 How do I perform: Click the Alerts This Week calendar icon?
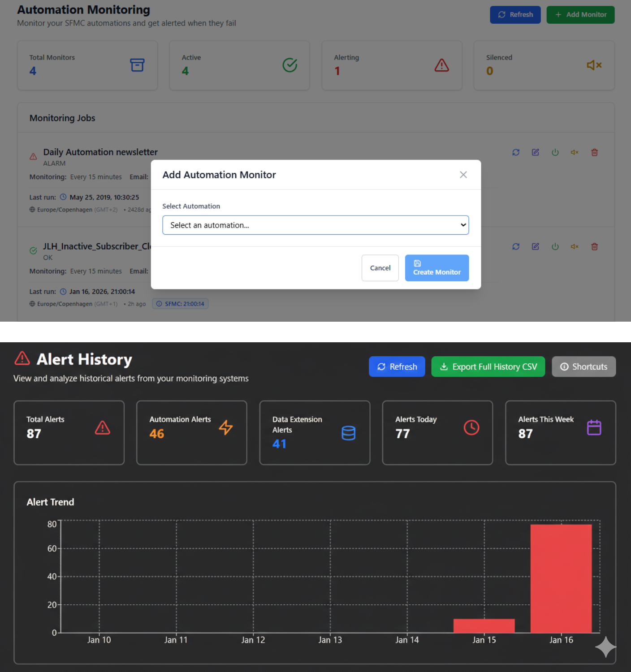pos(594,427)
